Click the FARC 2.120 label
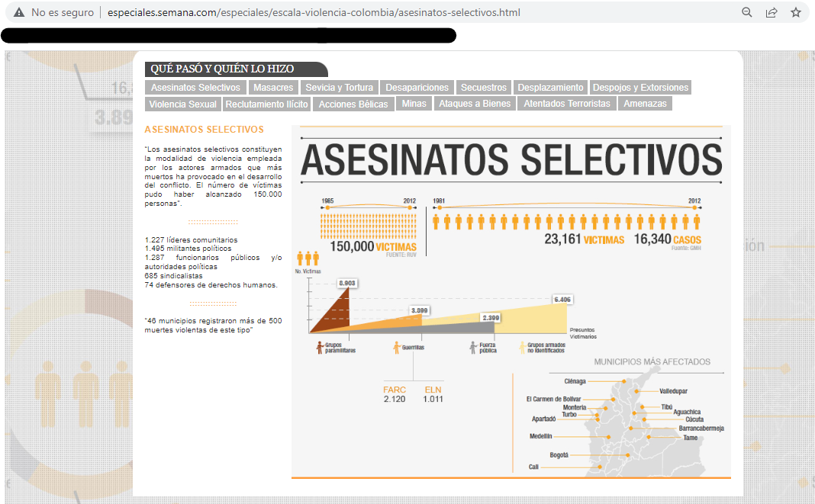The image size is (815, 504). [395, 394]
